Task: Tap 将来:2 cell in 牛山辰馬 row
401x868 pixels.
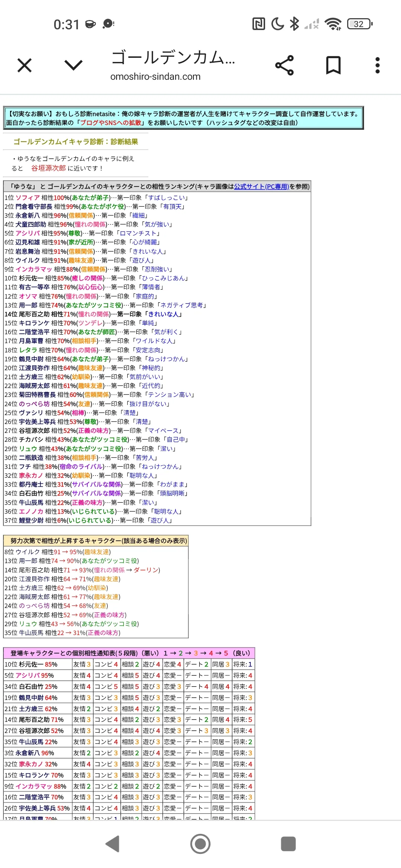Action: point(243,742)
